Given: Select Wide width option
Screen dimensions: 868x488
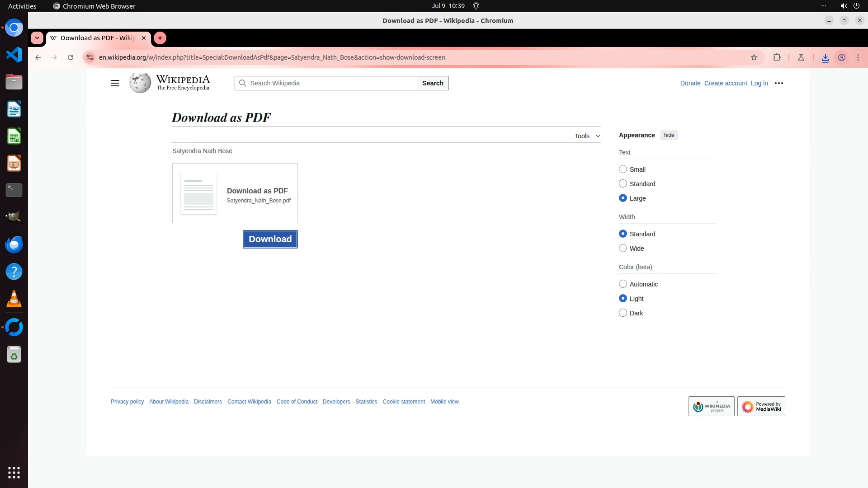Looking at the screenshot, I should [623, 248].
